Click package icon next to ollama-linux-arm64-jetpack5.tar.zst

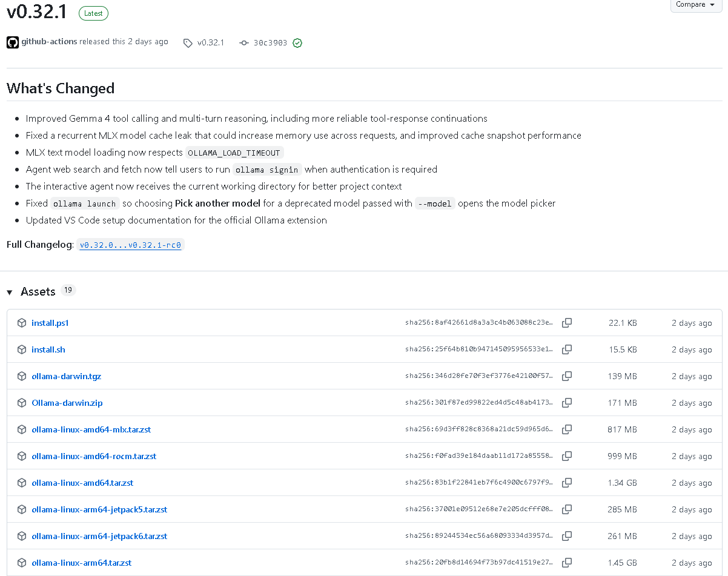tap(22, 509)
